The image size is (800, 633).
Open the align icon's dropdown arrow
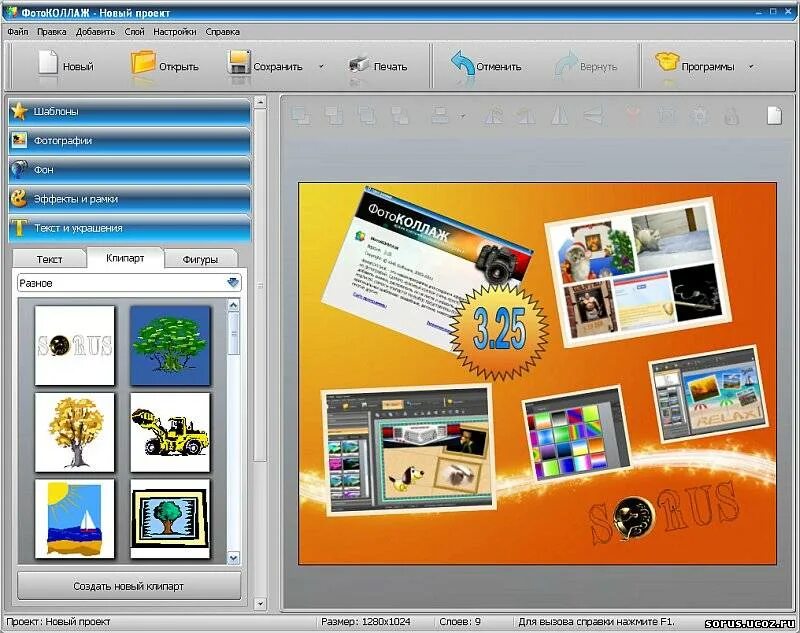click(463, 116)
